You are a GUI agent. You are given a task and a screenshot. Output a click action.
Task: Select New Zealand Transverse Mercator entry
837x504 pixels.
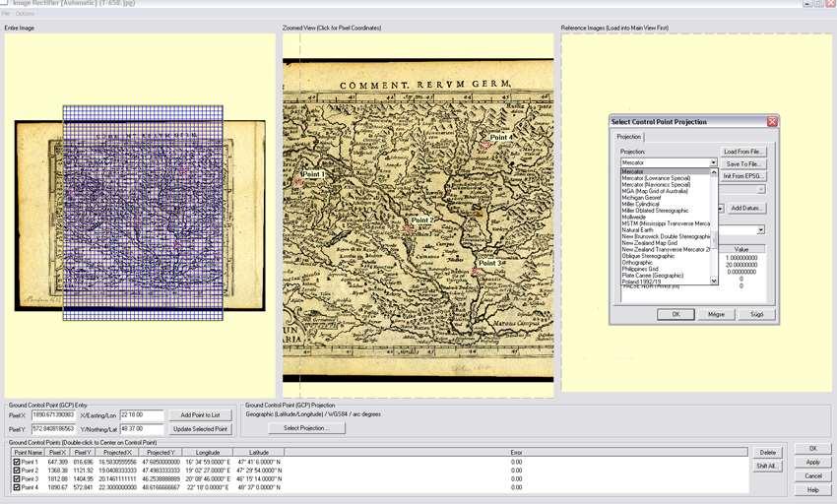(x=665, y=249)
